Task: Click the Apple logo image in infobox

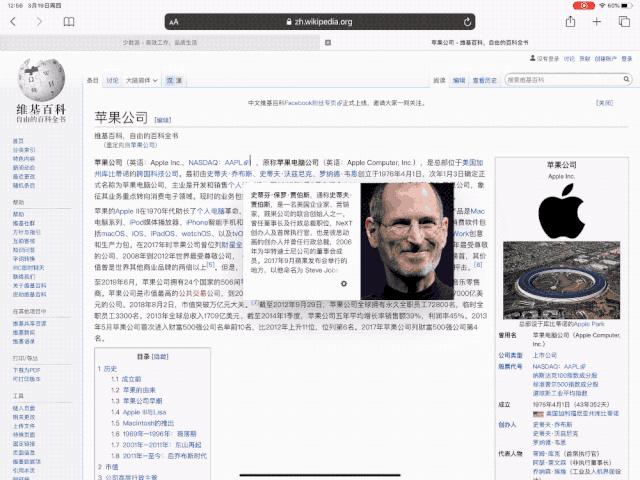Action: pos(562,211)
